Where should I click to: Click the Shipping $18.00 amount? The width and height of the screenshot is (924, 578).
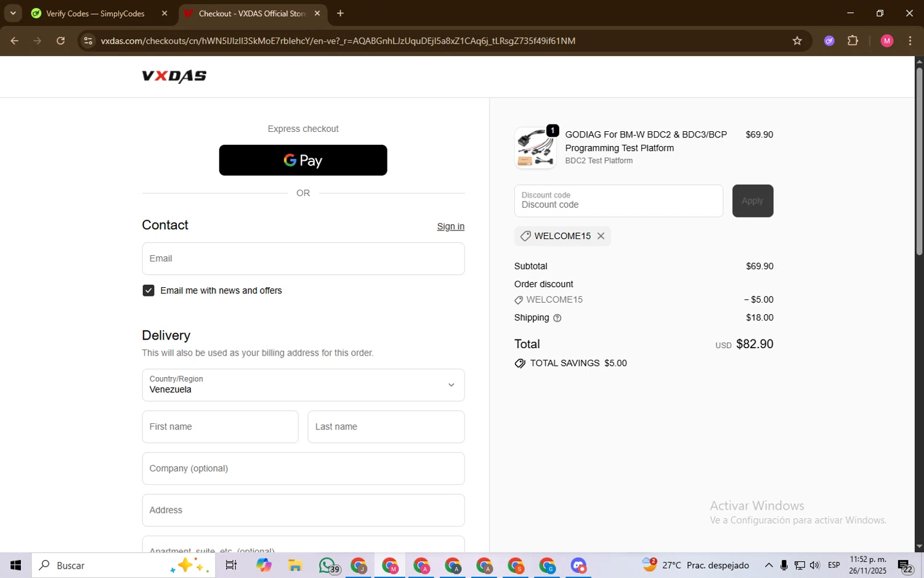(760, 318)
